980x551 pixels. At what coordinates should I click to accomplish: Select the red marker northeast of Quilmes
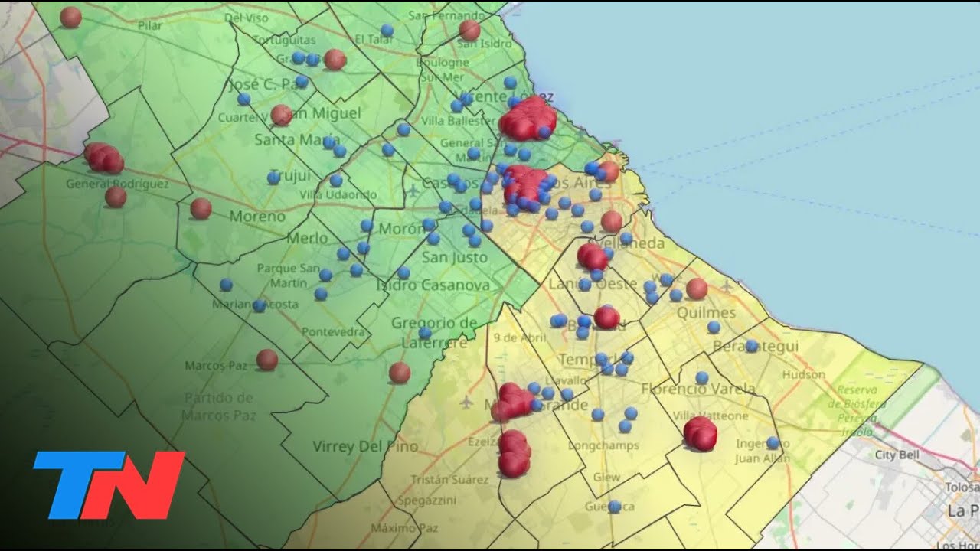click(696, 289)
